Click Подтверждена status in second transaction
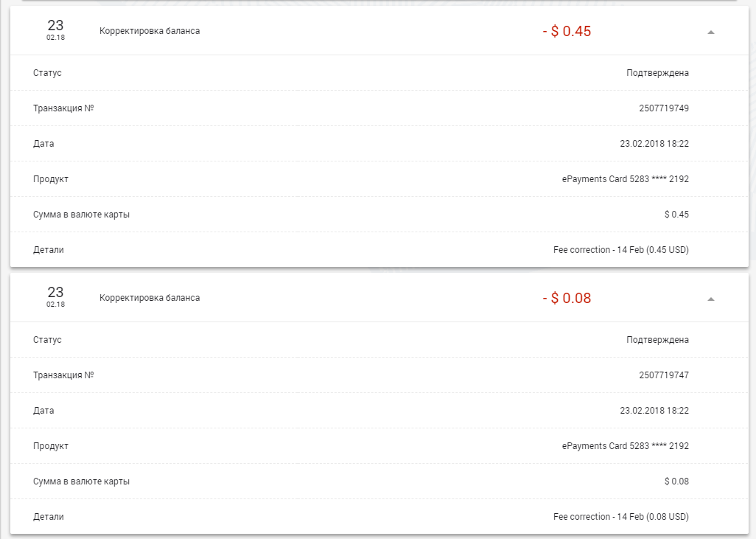This screenshot has width=756, height=539. click(658, 340)
